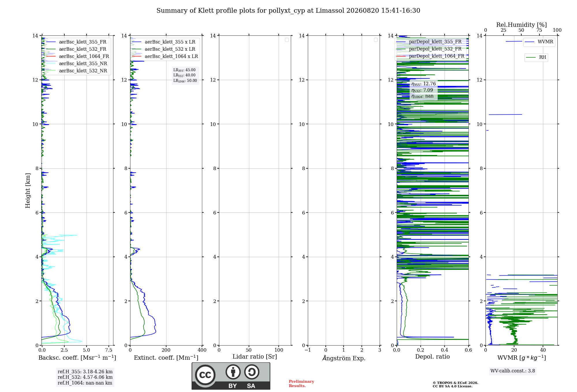577x392 pixels.
Task: Click the CC BY SA 4.0 License text
Action: click(x=453, y=386)
